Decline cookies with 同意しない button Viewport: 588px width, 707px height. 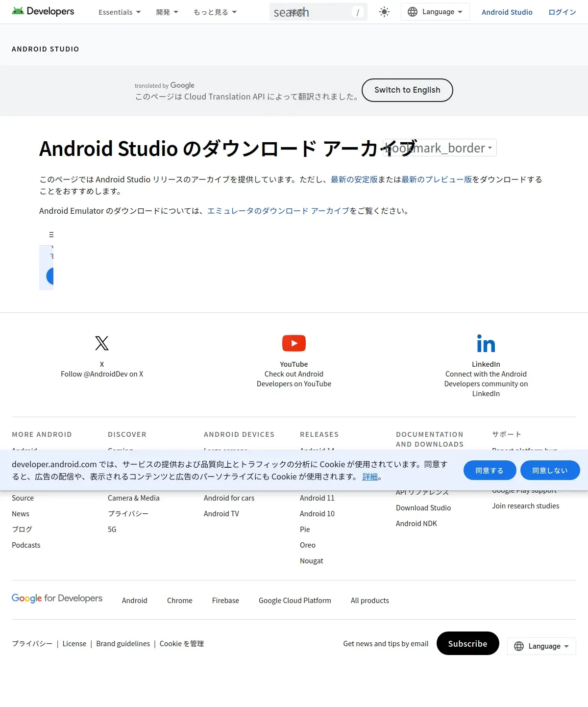point(550,471)
